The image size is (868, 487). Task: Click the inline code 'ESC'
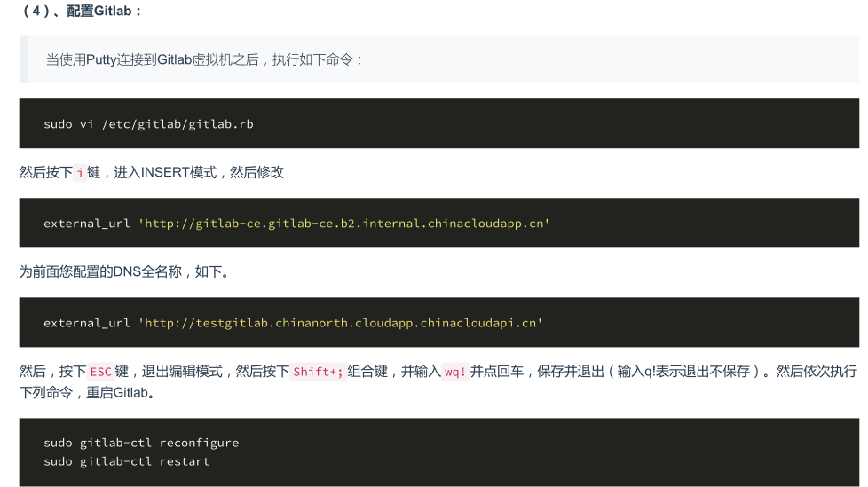click(x=101, y=372)
